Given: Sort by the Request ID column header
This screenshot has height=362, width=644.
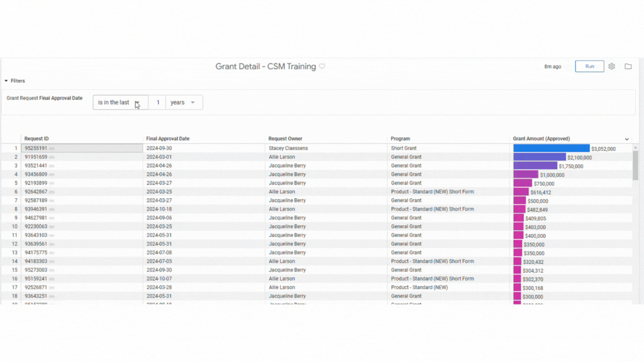Looking at the screenshot, I should (36, 139).
